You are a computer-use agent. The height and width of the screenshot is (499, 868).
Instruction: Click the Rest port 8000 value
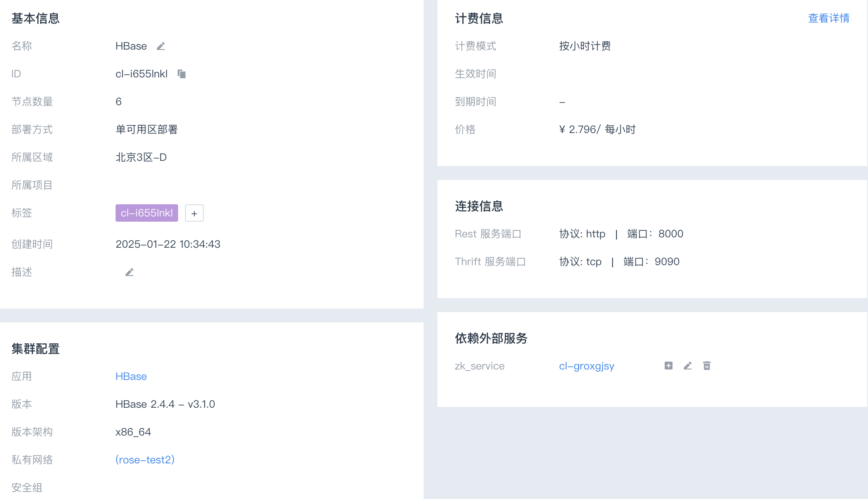[x=671, y=234]
